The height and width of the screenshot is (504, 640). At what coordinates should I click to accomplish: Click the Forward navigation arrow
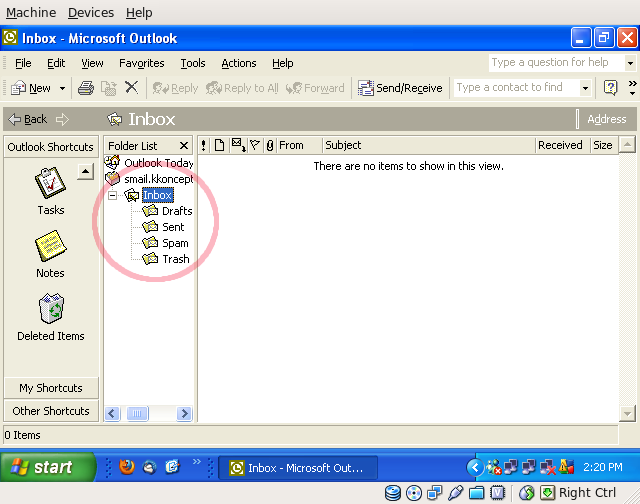62,119
